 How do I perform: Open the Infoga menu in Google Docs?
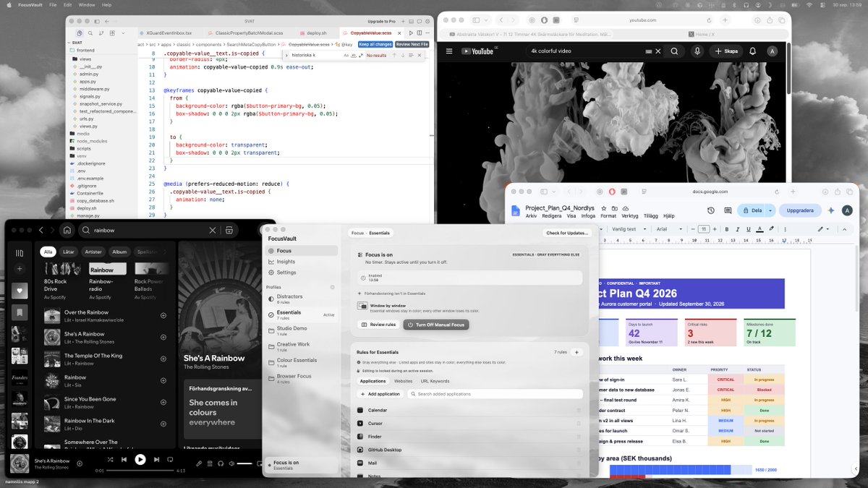pos(589,215)
